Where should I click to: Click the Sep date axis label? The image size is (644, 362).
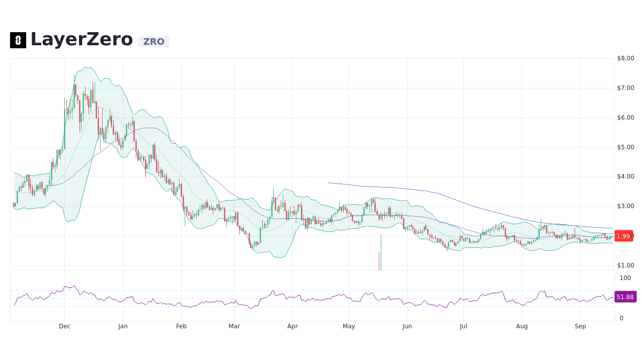click(x=580, y=326)
